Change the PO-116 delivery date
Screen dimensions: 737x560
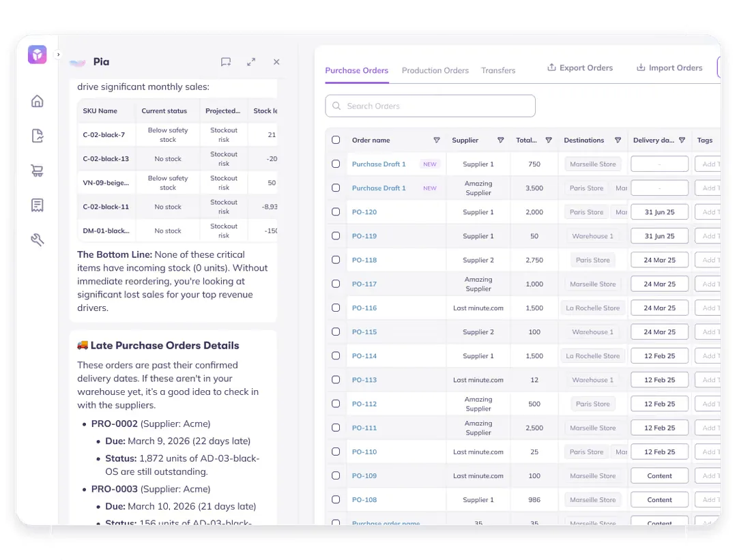[x=659, y=308]
